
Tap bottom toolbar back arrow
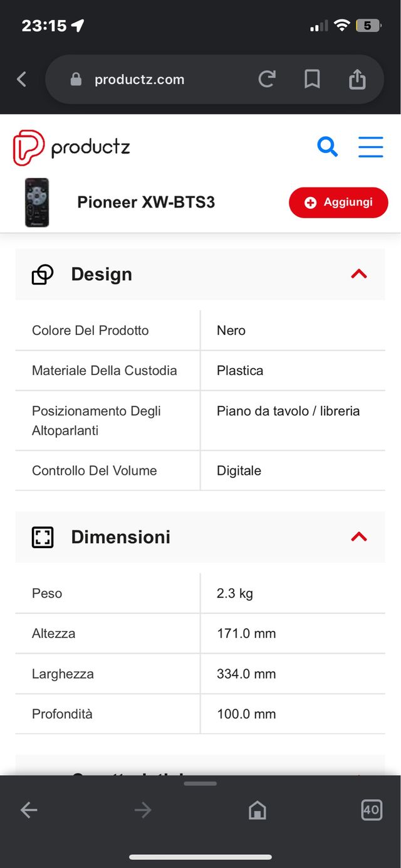click(29, 810)
